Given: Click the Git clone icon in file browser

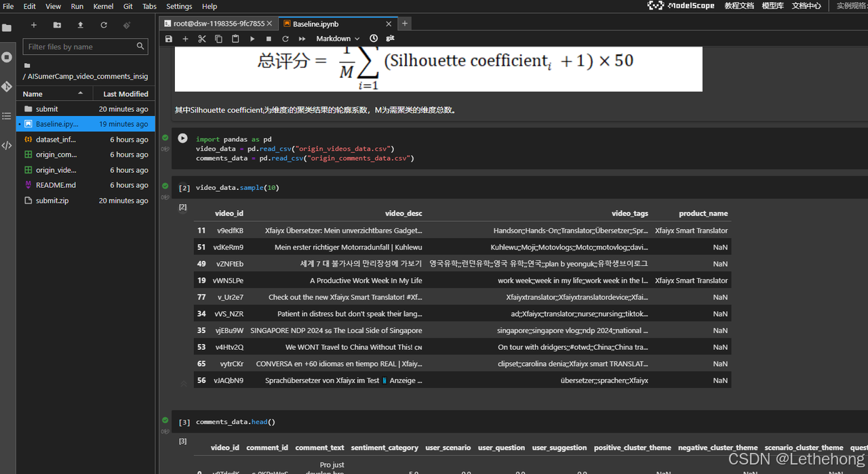Looking at the screenshot, I should click(x=127, y=25).
